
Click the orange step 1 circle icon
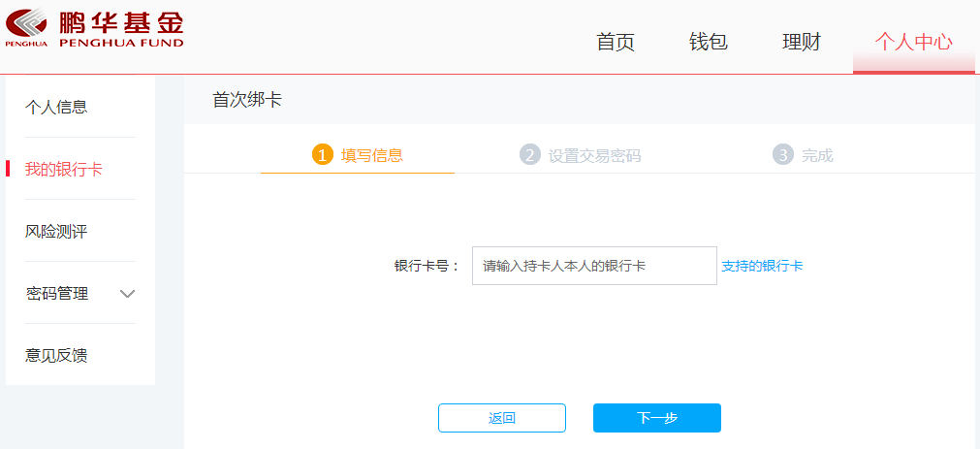tap(323, 155)
